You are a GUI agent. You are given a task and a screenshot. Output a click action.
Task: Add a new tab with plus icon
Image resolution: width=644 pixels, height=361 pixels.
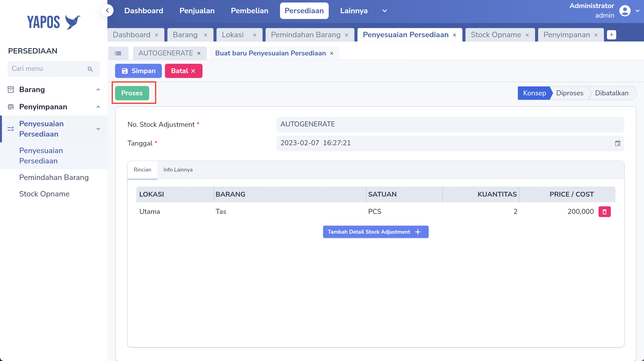tap(612, 35)
